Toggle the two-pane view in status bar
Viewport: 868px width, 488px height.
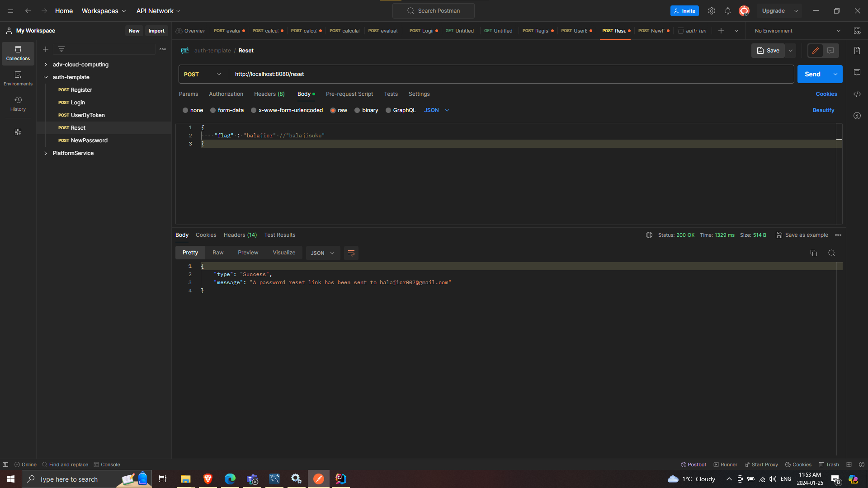849,465
